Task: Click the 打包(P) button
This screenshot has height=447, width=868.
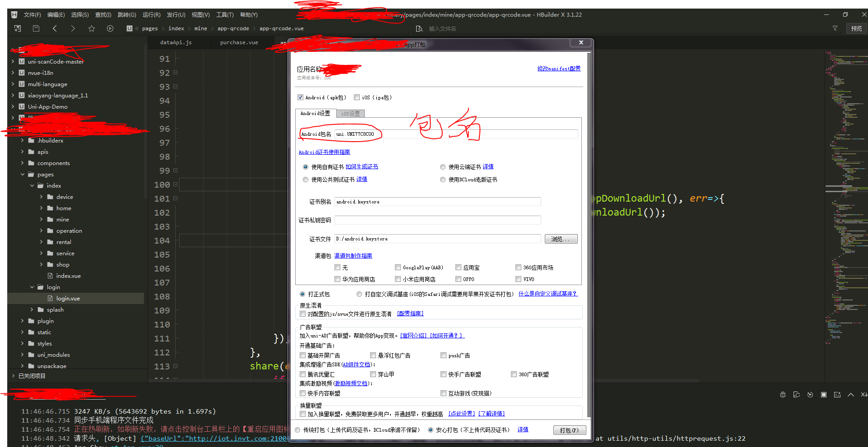Action: 569,429
